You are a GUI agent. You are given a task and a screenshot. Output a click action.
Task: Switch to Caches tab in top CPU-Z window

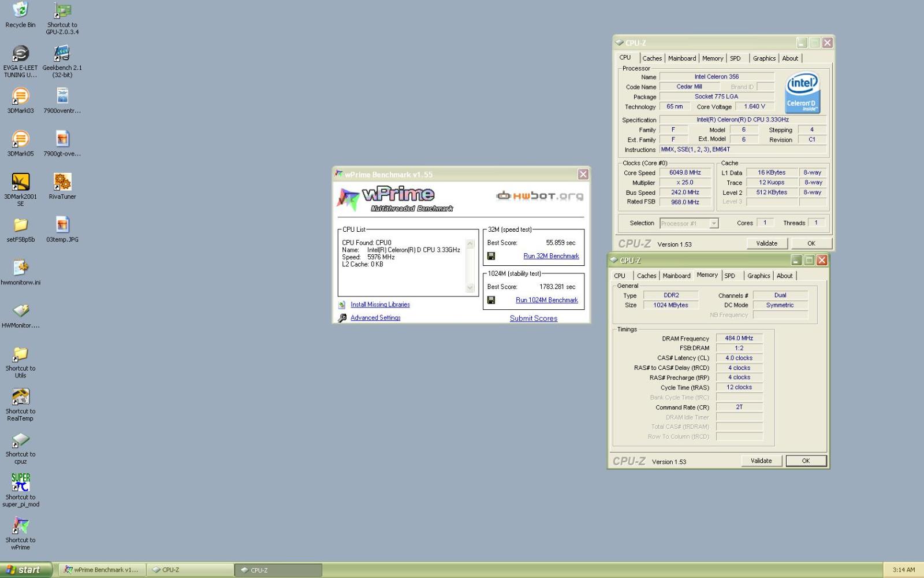(652, 58)
